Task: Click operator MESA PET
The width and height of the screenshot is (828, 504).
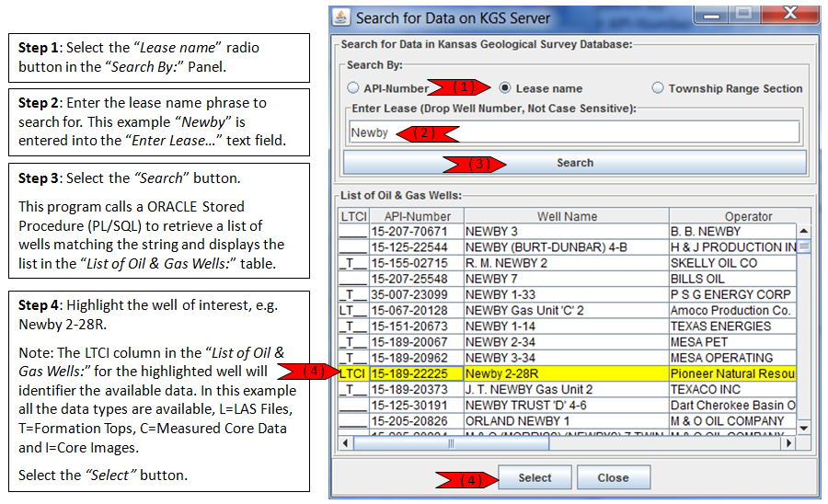Action: pos(733,342)
